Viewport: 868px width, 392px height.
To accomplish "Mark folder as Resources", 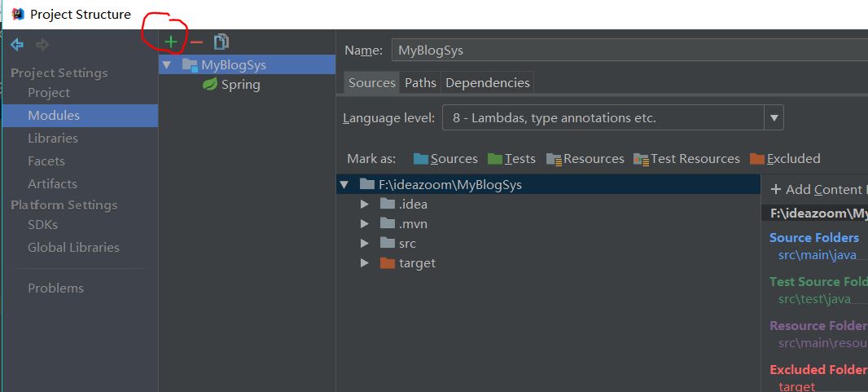I will (x=585, y=159).
